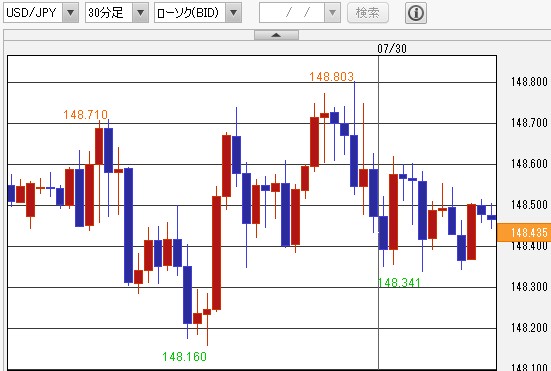The image size is (551, 371).
Task: Click the 148.800 axis price label
Action: click(x=529, y=82)
